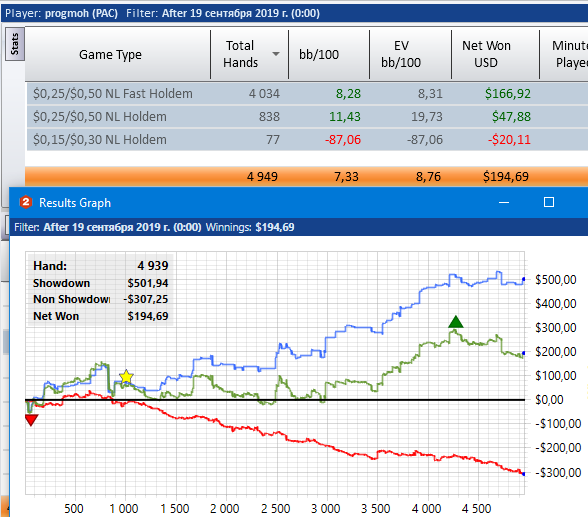Click the $194,69 summary net won
Viewport: 588px width, 517px height.
pyautogui.click(x=506, y=177)
